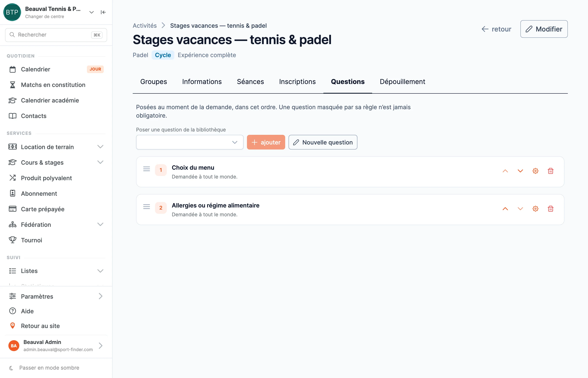Viewport: 588px width, 378px height.
Task: Click the Modifier button
Action: [544, 29]
